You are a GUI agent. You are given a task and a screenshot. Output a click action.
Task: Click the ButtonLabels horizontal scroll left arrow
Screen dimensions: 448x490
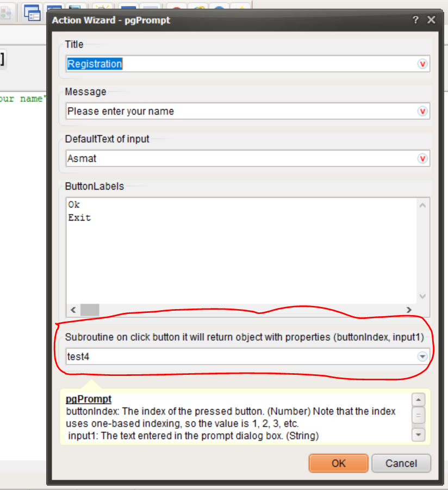[73, 310]
